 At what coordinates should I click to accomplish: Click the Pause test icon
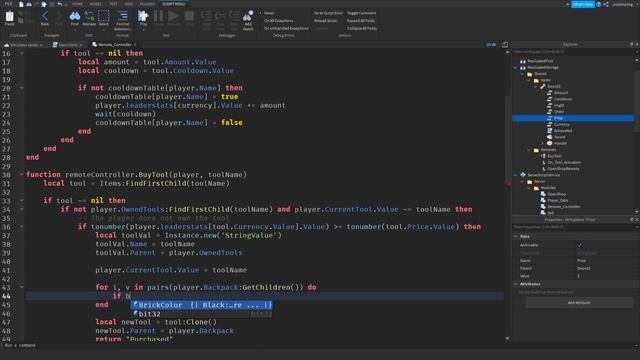point(158,16)
